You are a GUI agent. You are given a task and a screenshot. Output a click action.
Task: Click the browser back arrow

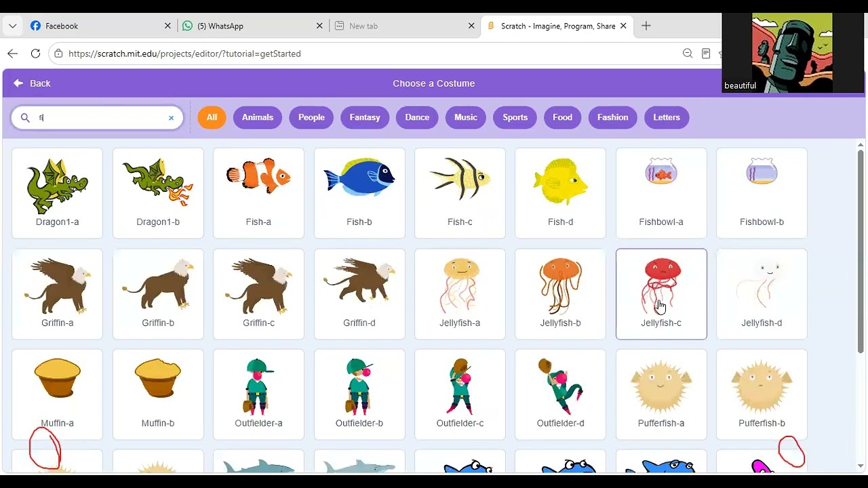[x=12, y=54]
